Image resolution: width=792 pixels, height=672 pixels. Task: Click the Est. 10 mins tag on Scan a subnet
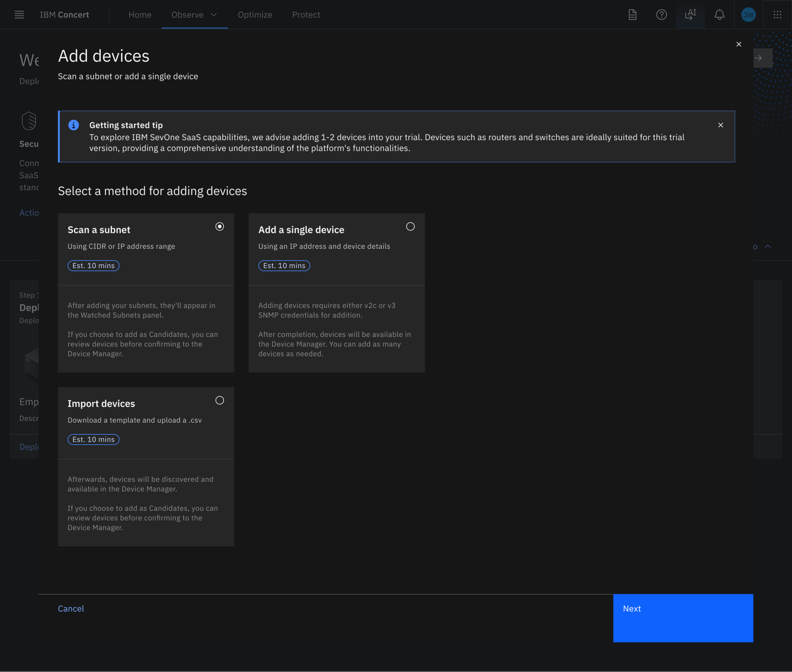click(x=94, y=266)
